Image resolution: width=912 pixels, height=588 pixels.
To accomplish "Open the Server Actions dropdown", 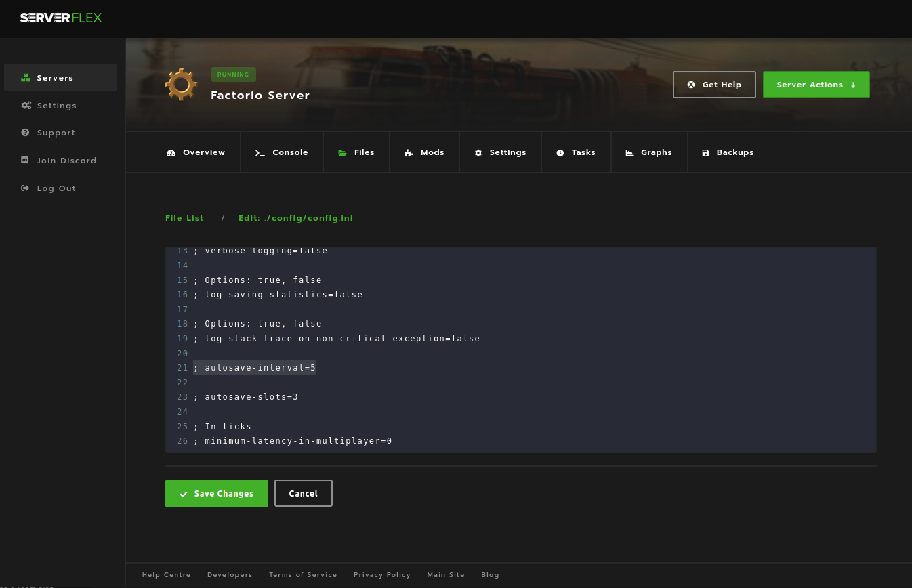I will (816, 85).
